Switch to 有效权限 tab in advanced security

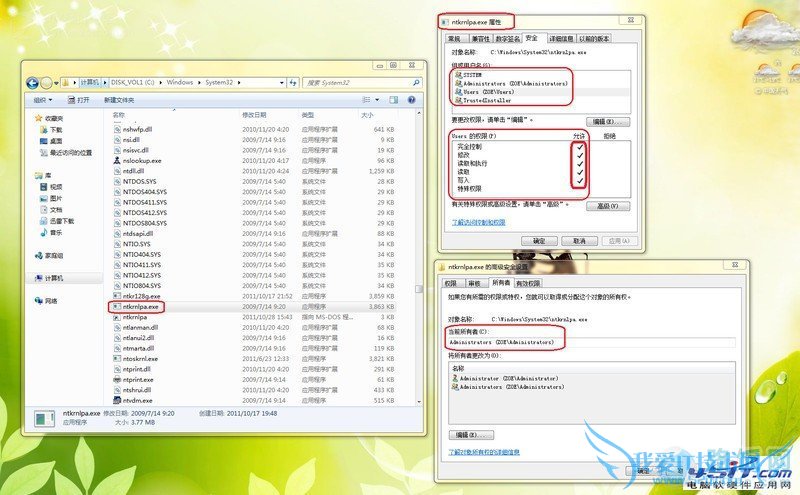point(528,283)
